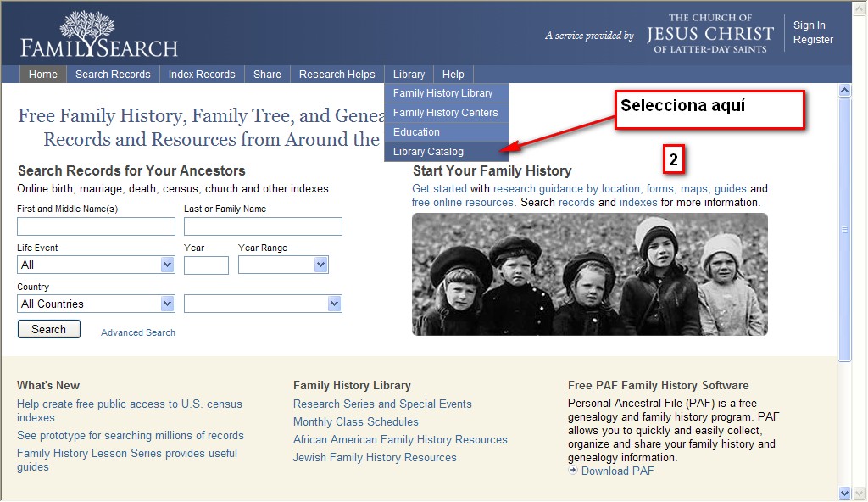Viewport: 868px width, 502px height.
Task: Choose Family History Centers menu entry
Action: [445, 113]
